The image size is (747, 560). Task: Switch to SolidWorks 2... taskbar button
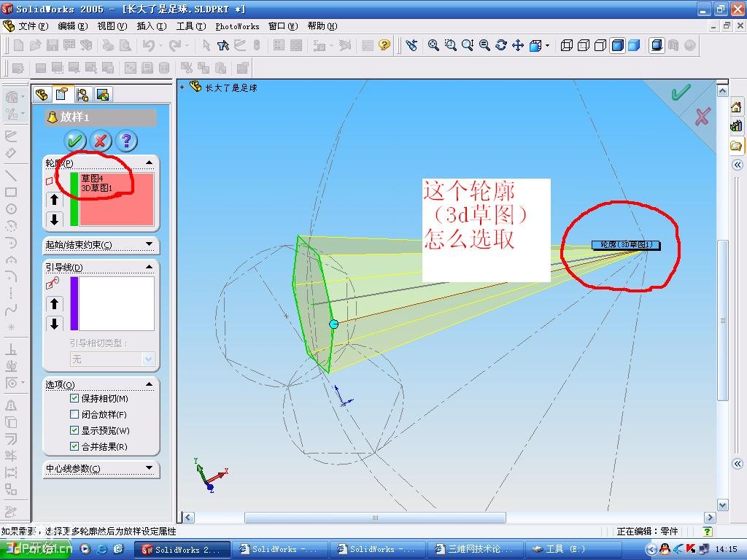pyautogui.click(x=182, y=549)
